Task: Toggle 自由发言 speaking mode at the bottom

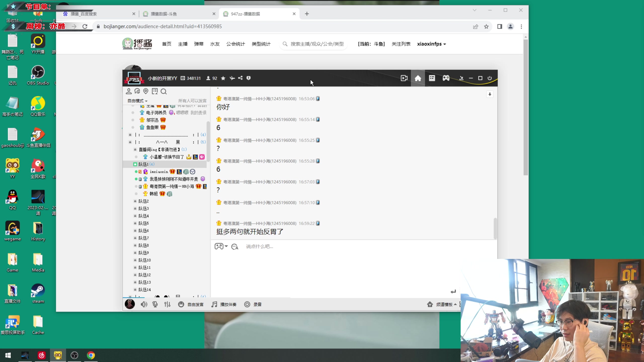Action: click(195, 304)
